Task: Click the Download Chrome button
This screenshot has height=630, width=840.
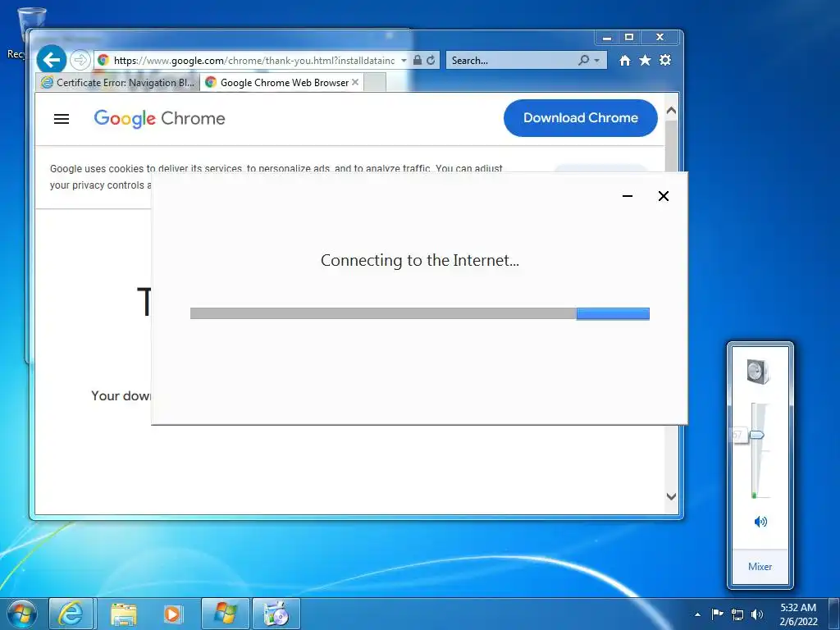Action: [x=580, y=118]
